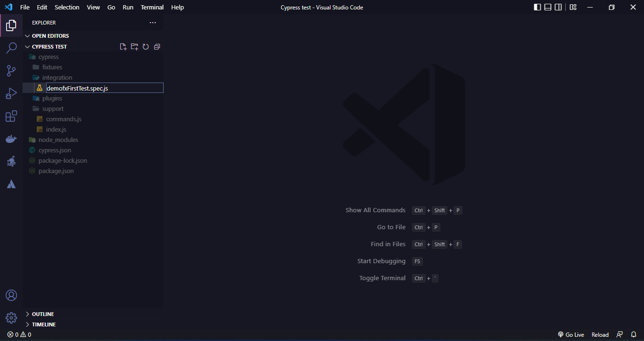Click the New Folder icon in explorer
The image size is (644, 341).
click(x=134, y=47)
